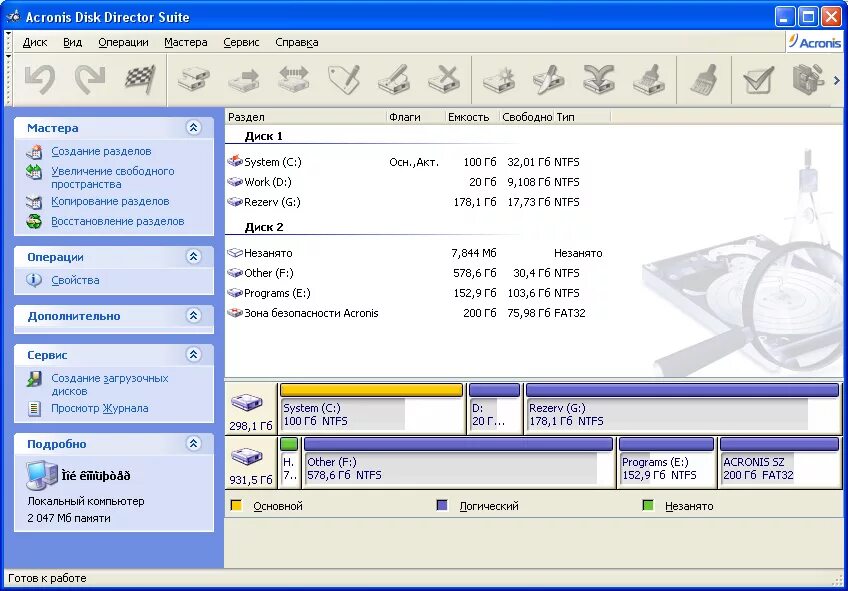Open Просмотр Журнала link
The width and height of the screenshot is (848, 591).
tap(100, 408)
